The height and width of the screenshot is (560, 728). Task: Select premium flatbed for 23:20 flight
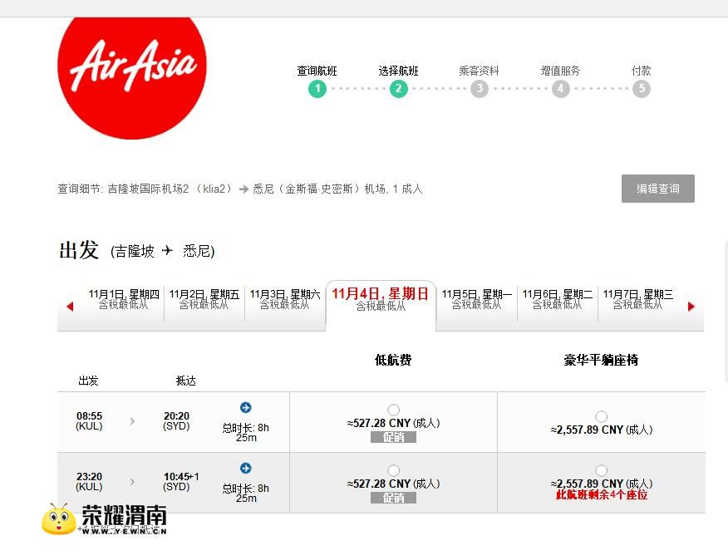(x=601, y=470)
